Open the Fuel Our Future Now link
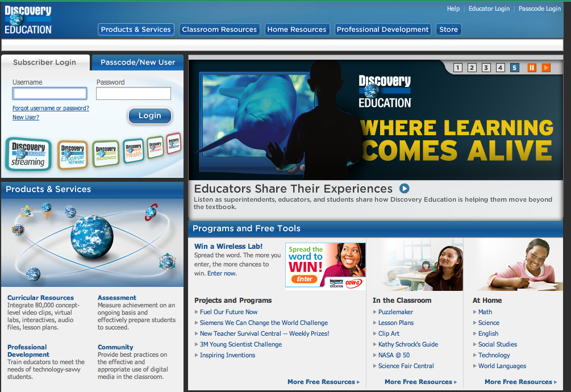This screenshot has height=392, width=571. pyautogui.click(x=229, y=312)
